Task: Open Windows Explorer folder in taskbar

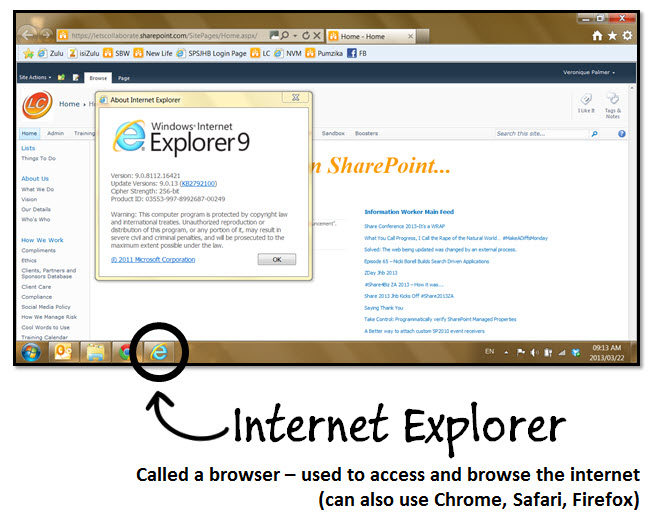Action: point(95,352)
